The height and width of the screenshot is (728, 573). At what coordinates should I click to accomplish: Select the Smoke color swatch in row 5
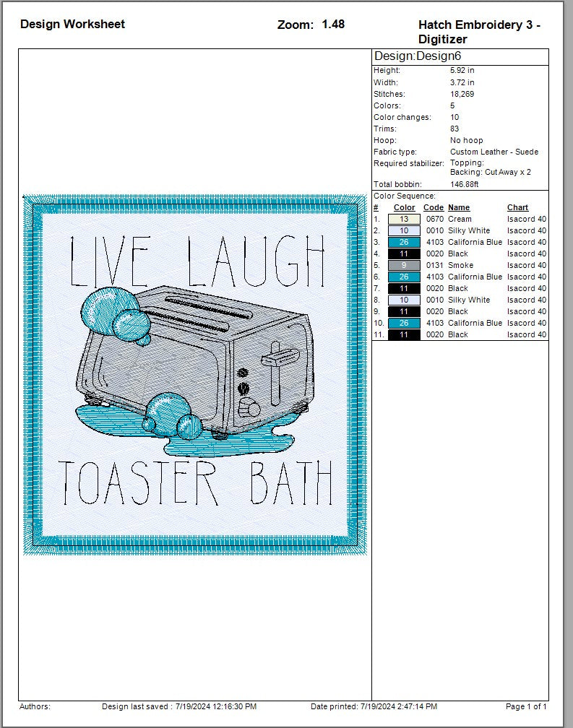(x=404, y=265)
